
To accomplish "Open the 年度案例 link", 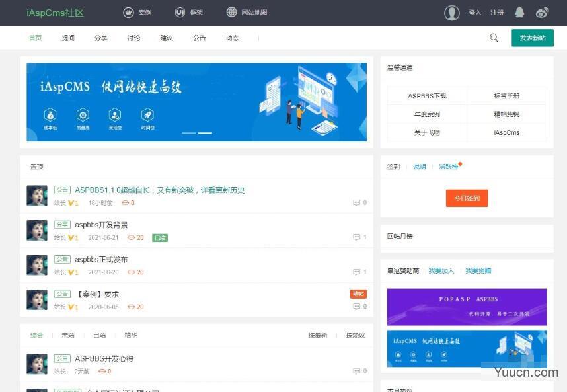I will pos(427,114).
